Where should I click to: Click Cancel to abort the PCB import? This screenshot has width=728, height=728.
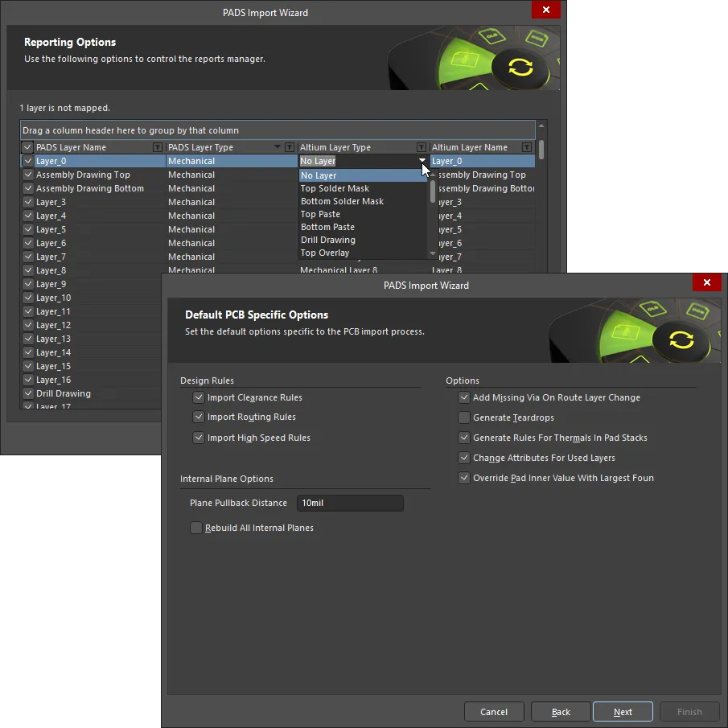494,711
